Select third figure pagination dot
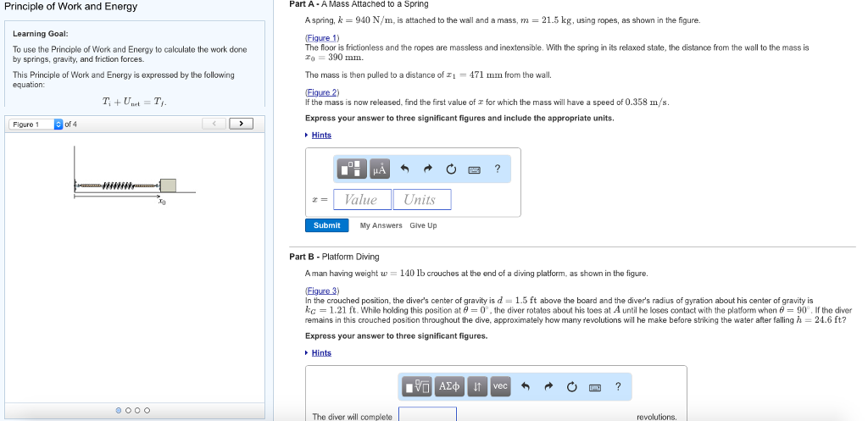The height and width of the screenshot is (421, 868). tap(137, 411)
